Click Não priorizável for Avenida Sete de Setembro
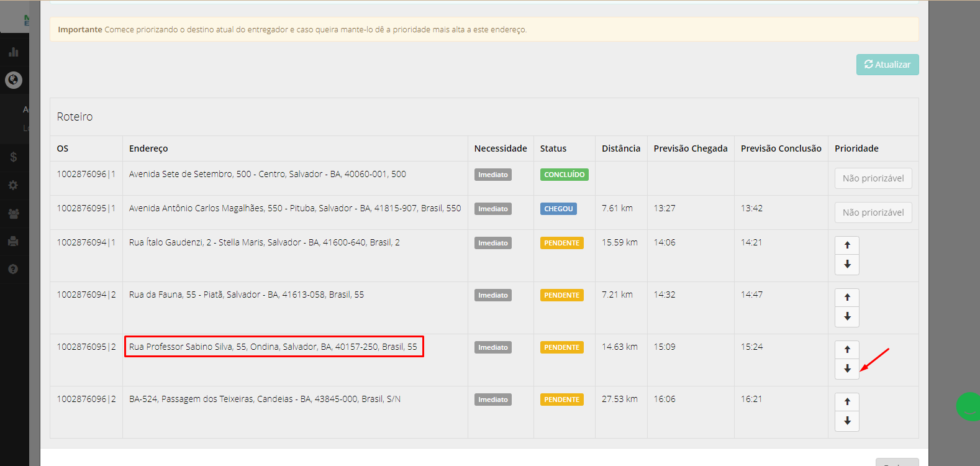Viewport: 980px width, 466px height. tap(873, 178)
